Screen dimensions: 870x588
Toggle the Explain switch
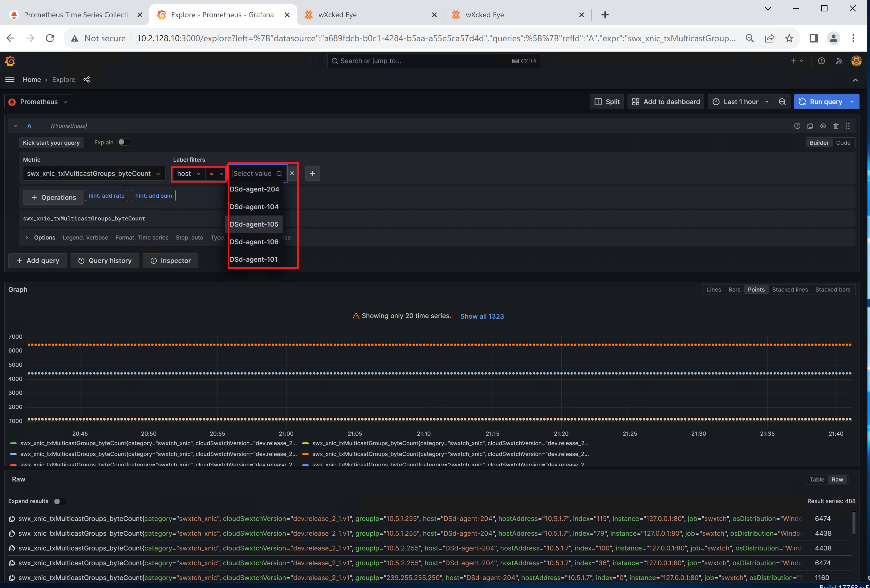(x=125, y=143)
